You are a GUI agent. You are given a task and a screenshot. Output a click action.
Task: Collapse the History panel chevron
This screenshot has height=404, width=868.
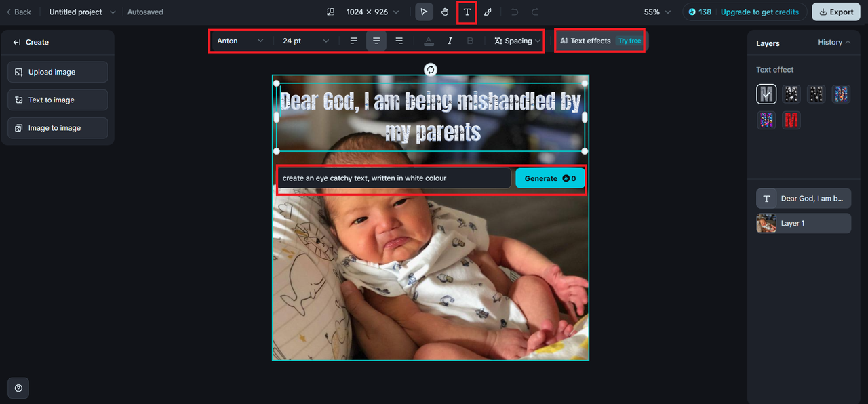pyautogui.click(x=848, y=42)
